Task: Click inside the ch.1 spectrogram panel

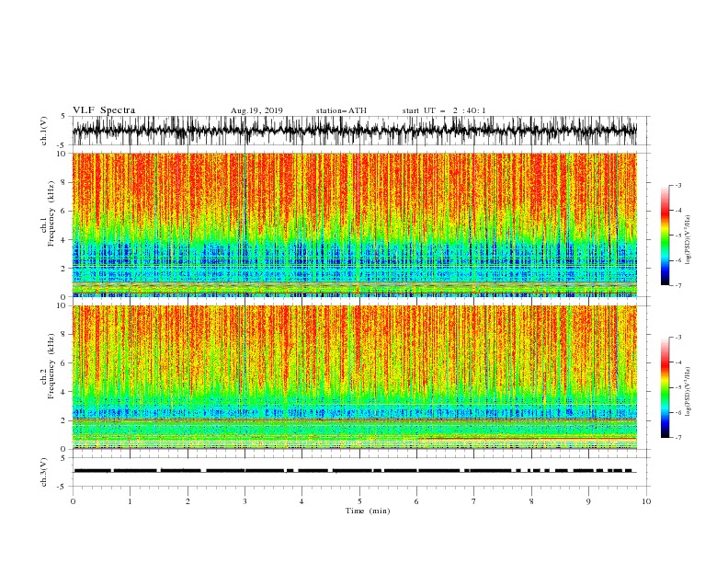Action: (354, 224)
